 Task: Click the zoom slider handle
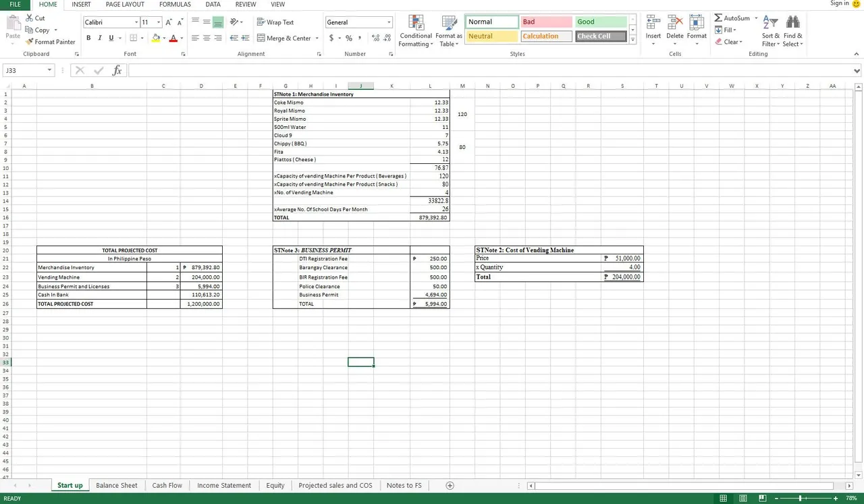click(801, 498)
